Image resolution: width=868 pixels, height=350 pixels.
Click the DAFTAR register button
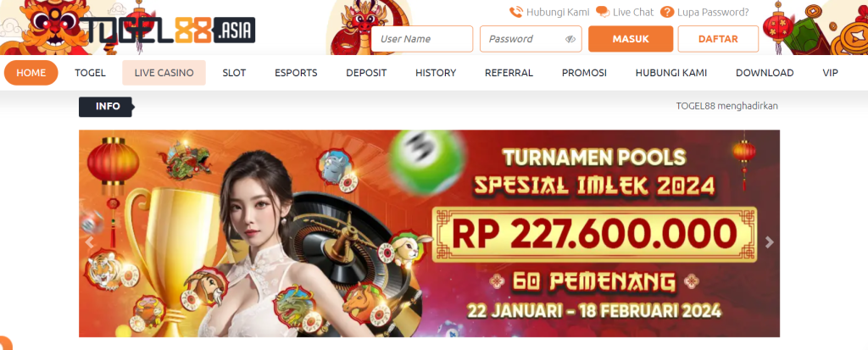tap(718, 39)
